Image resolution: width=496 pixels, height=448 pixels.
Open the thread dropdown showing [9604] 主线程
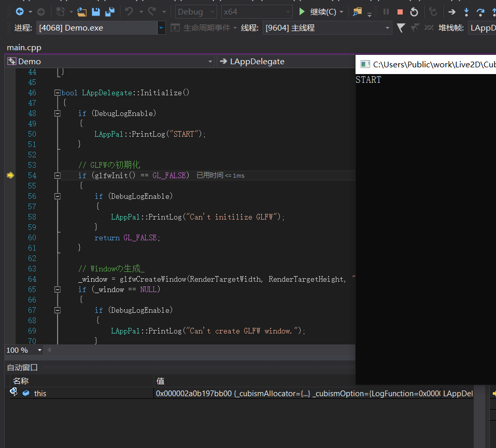pyautogui.click(x=387, y=28)
